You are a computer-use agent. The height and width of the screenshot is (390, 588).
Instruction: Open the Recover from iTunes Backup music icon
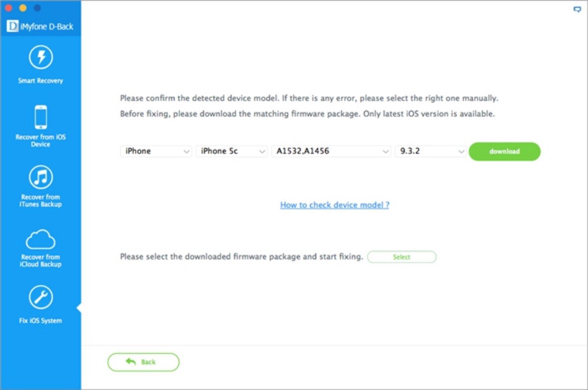coord(40,177)
